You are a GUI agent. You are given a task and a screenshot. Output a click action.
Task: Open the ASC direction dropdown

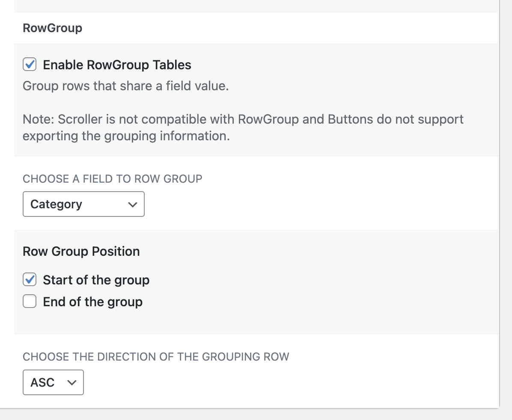click(53, 382)
